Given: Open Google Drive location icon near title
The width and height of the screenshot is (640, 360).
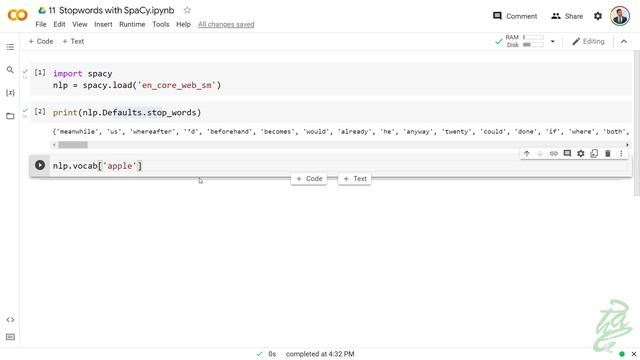Looking at the screenshot, I should pos(42,10).
